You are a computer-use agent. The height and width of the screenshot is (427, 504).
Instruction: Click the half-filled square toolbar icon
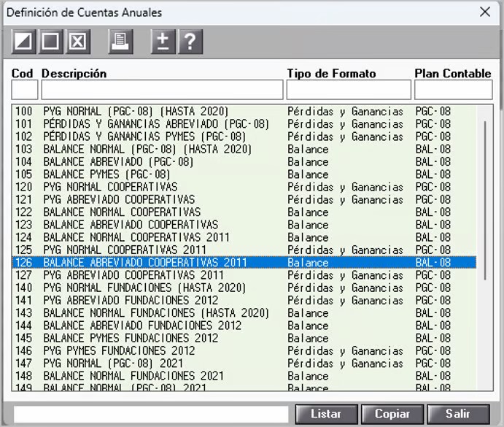[24, 42]
